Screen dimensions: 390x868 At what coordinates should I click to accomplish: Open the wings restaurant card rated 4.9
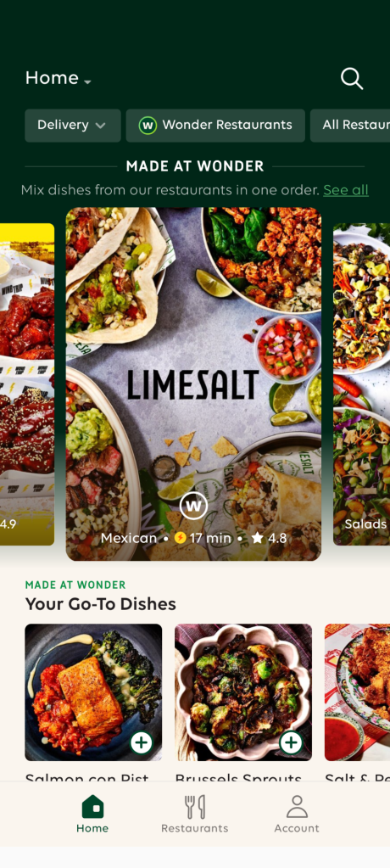point(27,384)
